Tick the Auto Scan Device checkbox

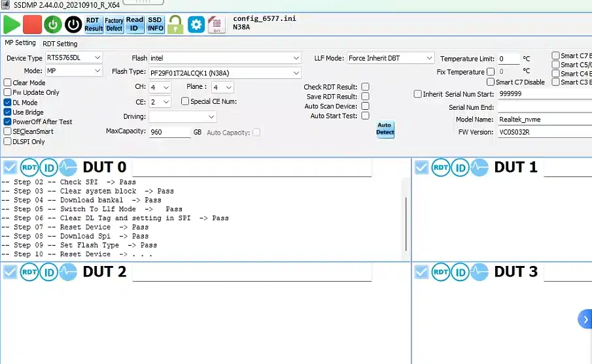click(x=365, y=106)
